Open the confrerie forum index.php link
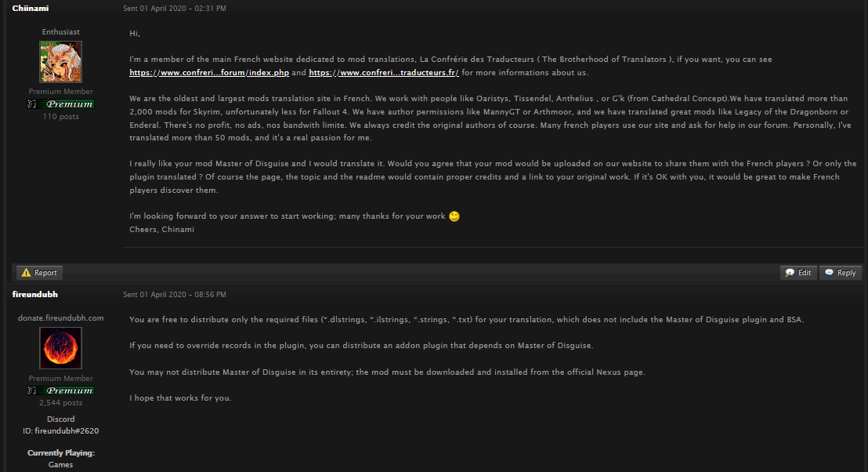This screenshot has width=868, height=472. [x=209, y=73]
